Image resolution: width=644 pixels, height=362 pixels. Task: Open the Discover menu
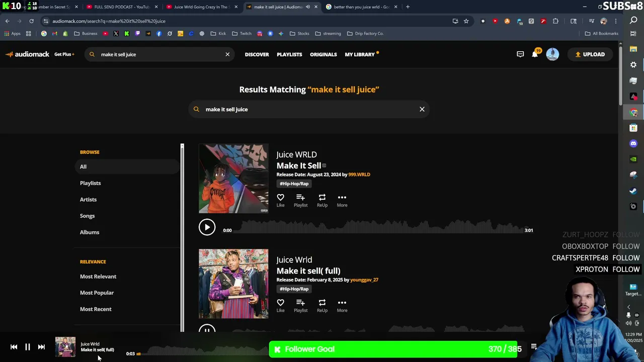(x=257, y=54)
